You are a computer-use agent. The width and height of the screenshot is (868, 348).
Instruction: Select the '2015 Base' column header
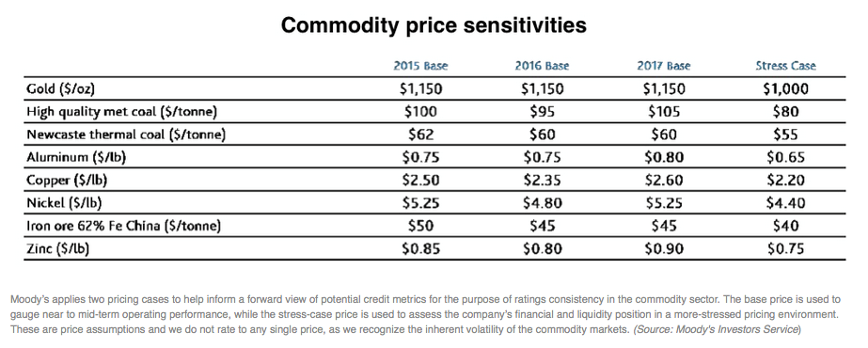click(x=420, y=66)
